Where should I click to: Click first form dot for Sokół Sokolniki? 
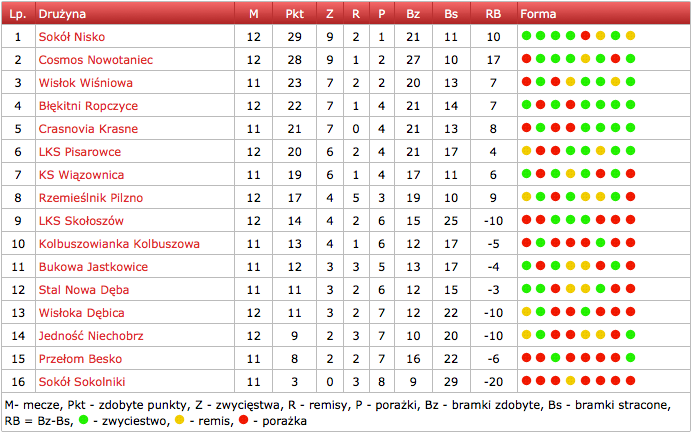click(x=526, y=382)
